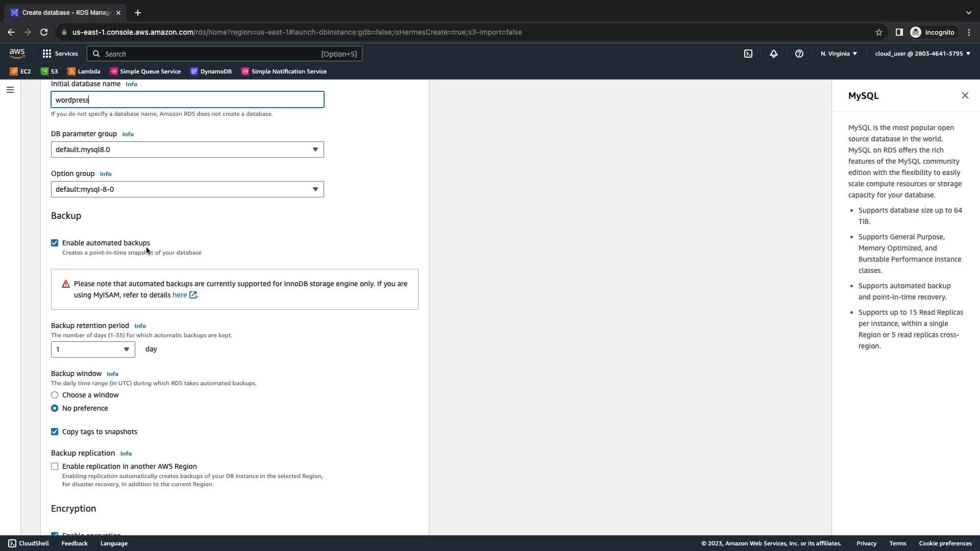This screenshot has width=980, height=551.
Task: Open Lambda service shortcut
Action: coord(84,71)
